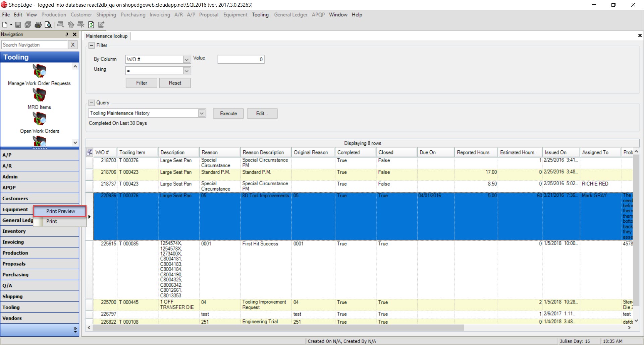Collapse the Query section

coord(92,103)
